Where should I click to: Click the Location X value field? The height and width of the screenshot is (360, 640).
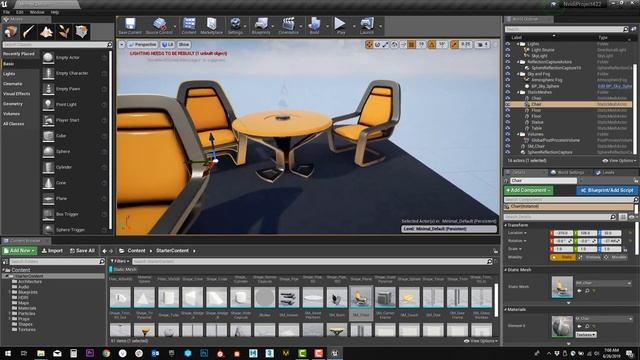562,233
